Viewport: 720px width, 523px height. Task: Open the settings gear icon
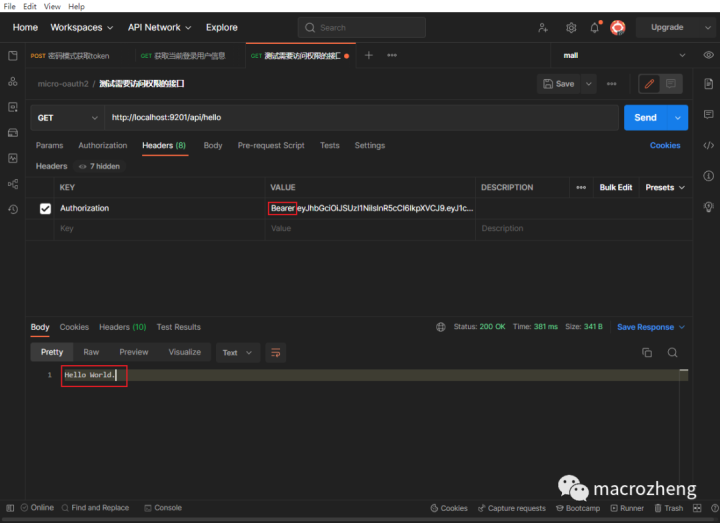[571, 28]
